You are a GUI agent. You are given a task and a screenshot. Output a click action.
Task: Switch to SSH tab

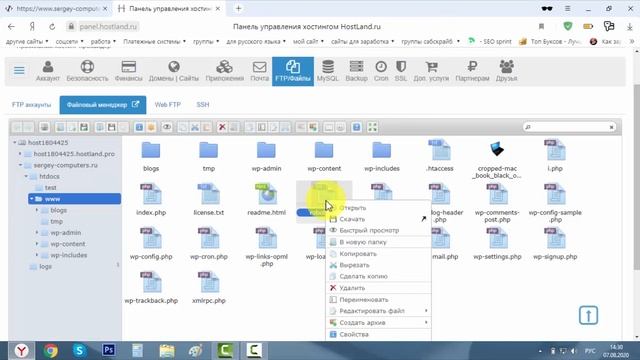[202, 105]
